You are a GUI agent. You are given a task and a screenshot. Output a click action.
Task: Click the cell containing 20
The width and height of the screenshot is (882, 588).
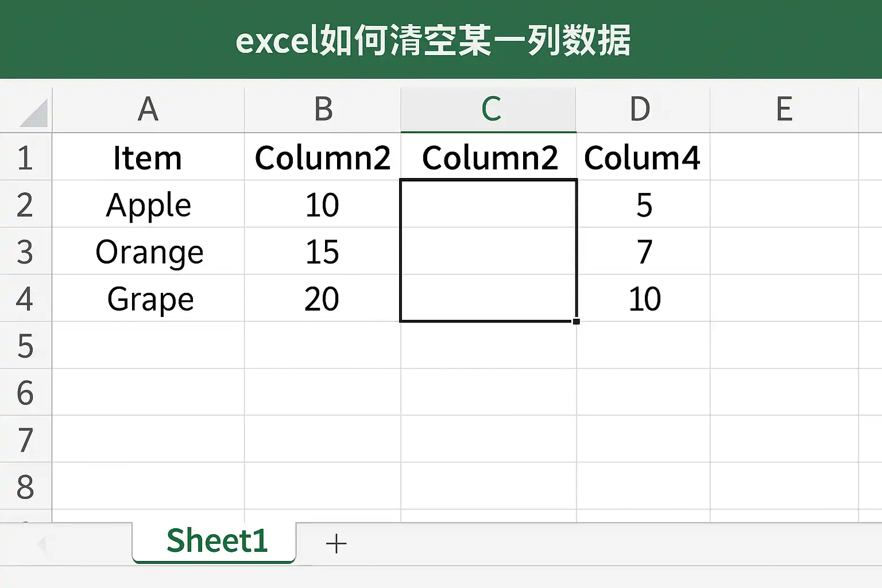(323, 299)
